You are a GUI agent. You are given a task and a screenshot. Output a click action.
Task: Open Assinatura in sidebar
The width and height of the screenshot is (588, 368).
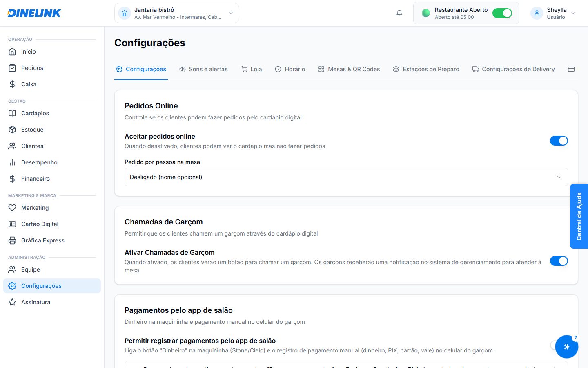pos(52,302)
